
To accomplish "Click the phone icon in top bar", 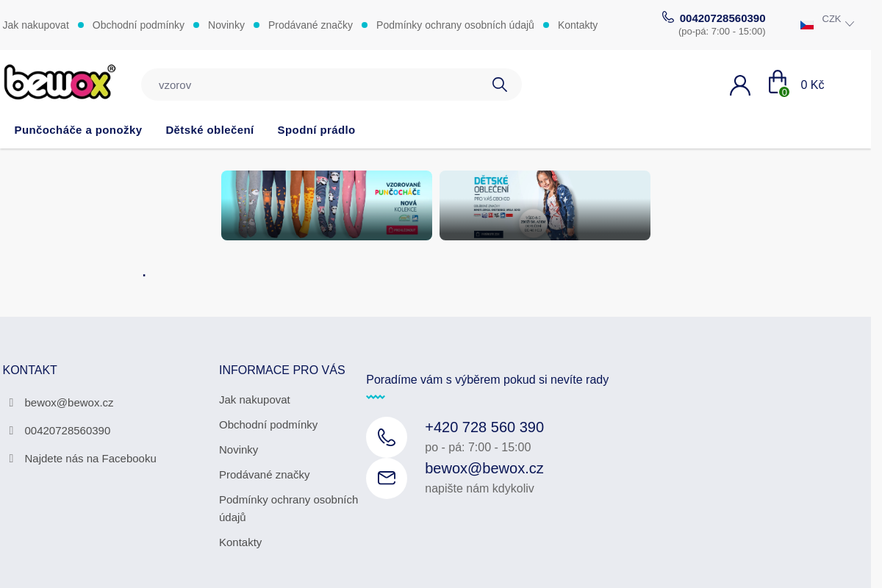I will pyautogui.click(x=667, y=17).
